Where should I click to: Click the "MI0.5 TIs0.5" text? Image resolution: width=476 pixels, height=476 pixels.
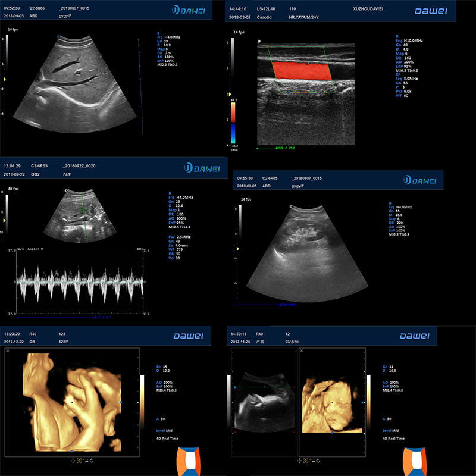pyautogui.click(x=407, y=70)
